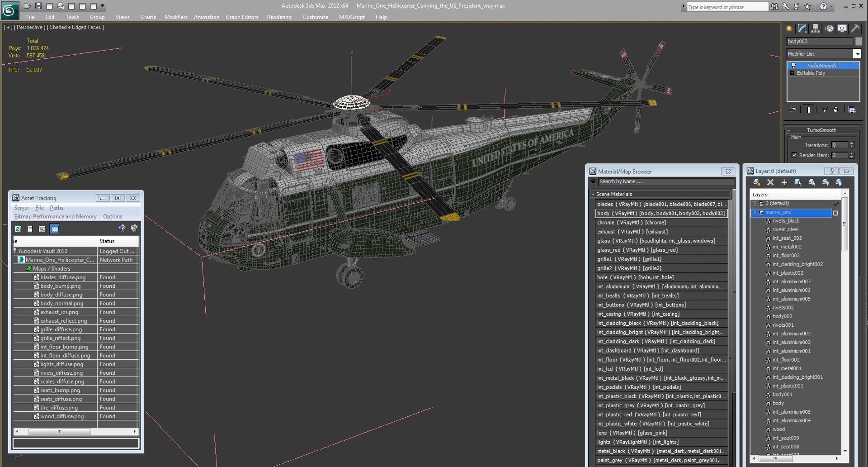Collapse the marine_one layer tree

pos(754,212)
